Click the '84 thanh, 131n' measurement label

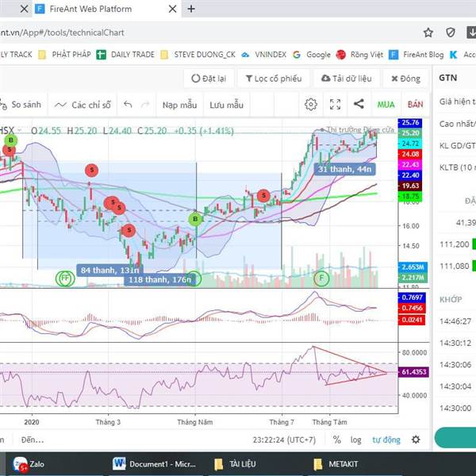pyautogui.click(x=110, y=270)
